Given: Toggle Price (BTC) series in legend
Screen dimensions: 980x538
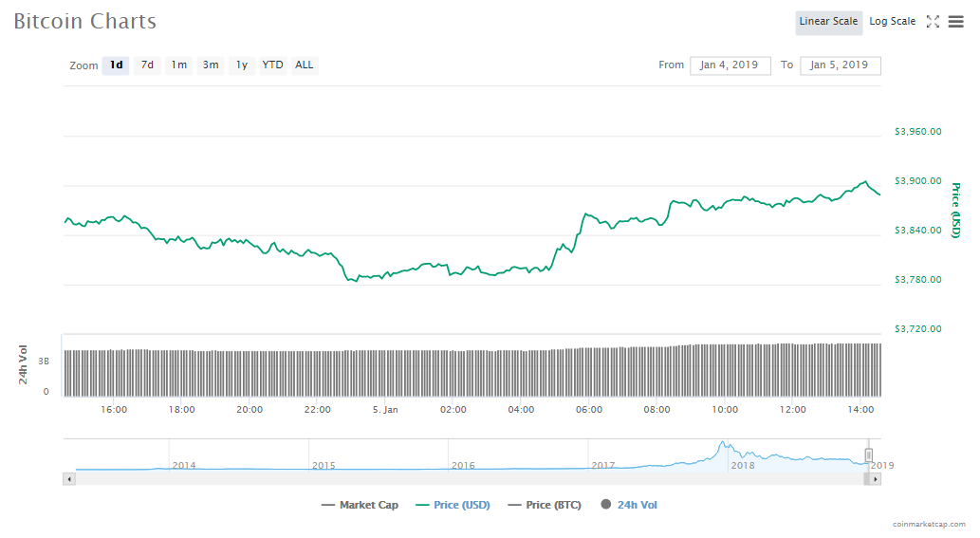Looking at the screenshot, I should (545, 505).
